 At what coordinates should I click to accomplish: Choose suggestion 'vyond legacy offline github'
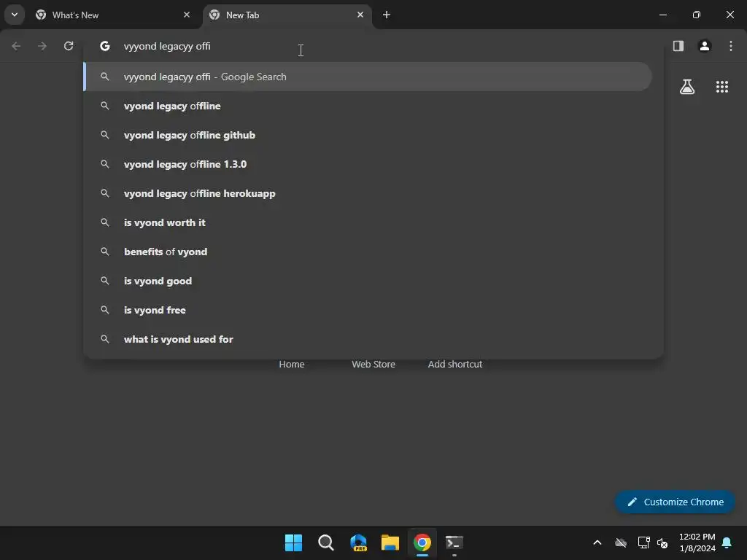(x=368, y=135)
